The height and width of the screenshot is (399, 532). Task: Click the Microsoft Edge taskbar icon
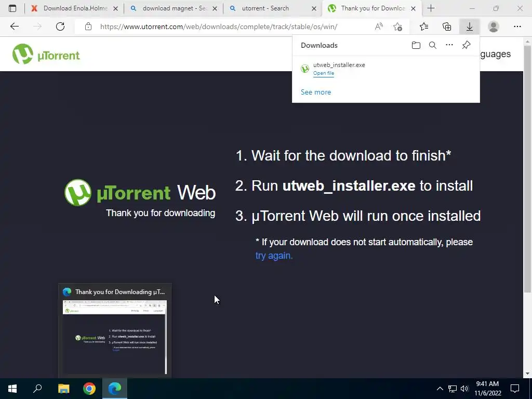tap(115, 389)
